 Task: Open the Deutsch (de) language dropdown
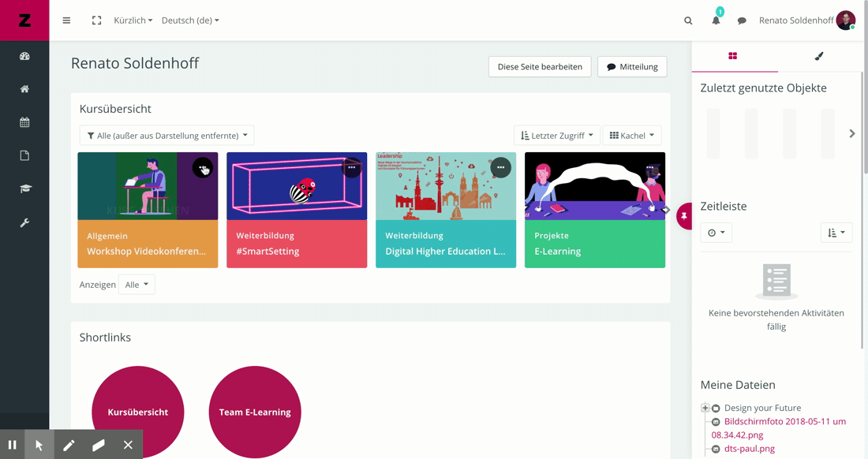coord(190,21)
